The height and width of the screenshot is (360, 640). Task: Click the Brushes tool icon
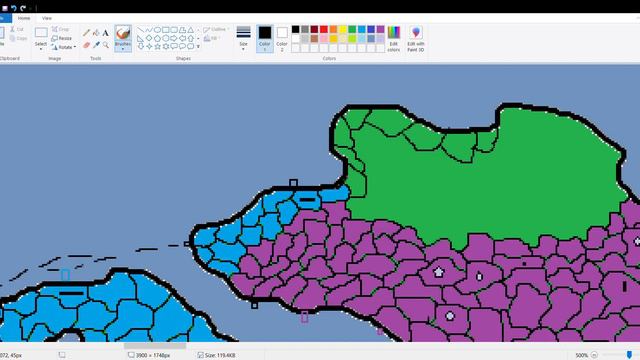coord(123,33)
